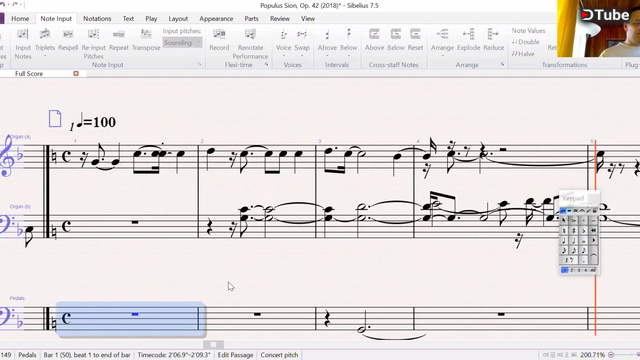640x360 pixels.
Task: Click the Explode arrange icon
Action: click(x=468, y=34)
